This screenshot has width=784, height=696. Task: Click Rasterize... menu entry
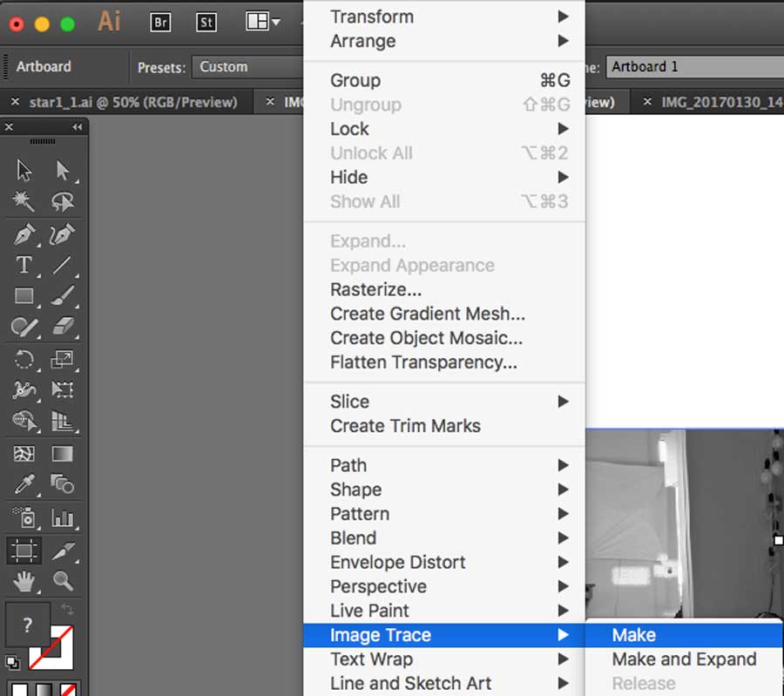pyautogui.click(x=376, y=290)
